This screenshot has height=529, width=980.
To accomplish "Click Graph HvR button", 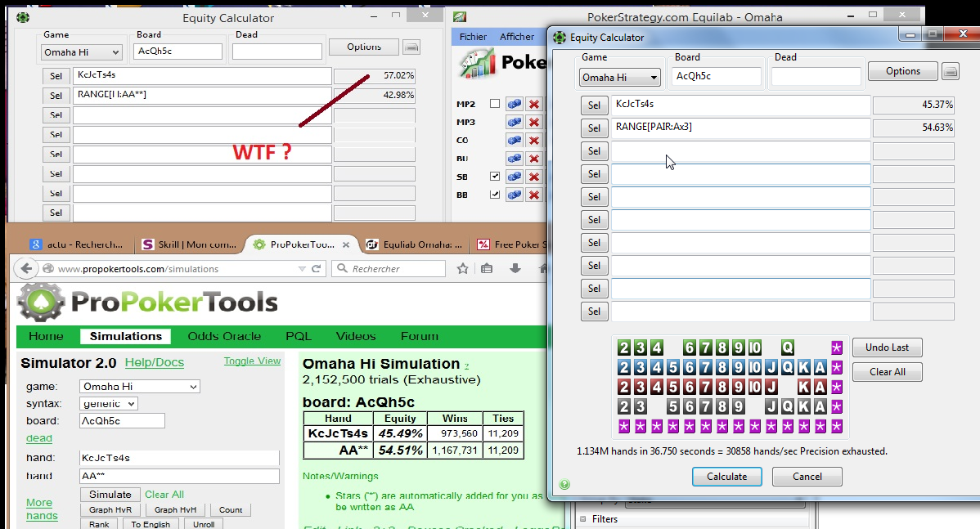I will [110, 509].
